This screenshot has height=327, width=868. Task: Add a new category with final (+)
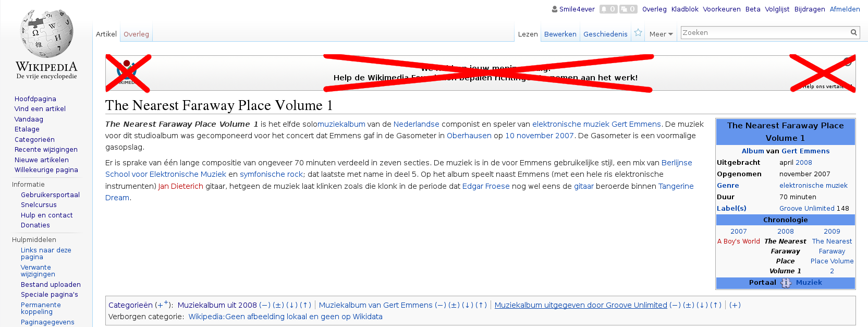(x=735, y=305)
